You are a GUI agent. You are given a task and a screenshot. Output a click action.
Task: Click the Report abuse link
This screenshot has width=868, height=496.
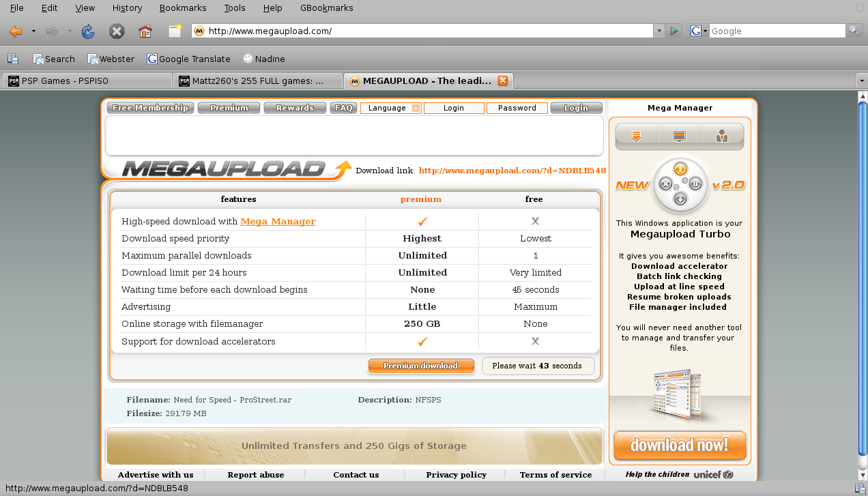pyautogui.click(x=256, y=474)
